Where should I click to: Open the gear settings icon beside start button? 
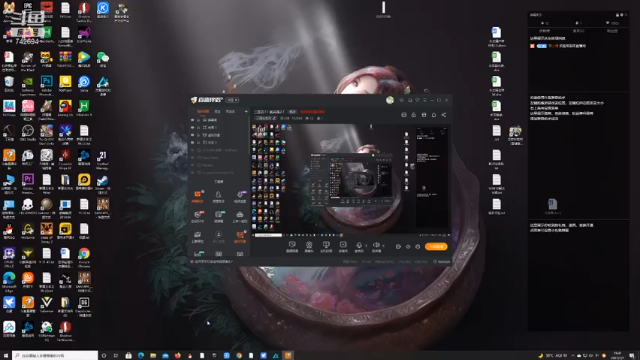pyautogui.click(x=418, y=247)
